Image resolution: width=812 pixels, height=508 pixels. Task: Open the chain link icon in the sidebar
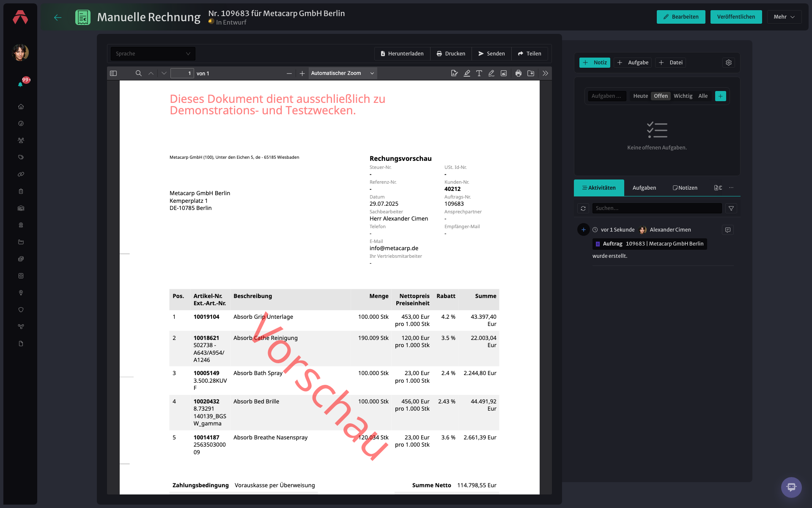21,174
